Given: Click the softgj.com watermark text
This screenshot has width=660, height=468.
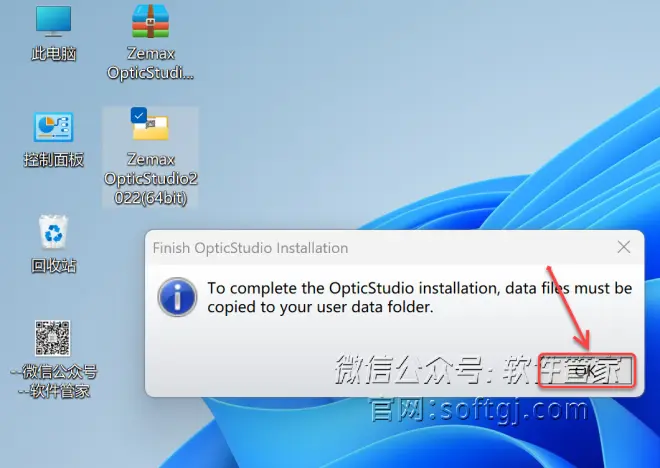Looking at the screenshot, I should click(x=479, y=410).
